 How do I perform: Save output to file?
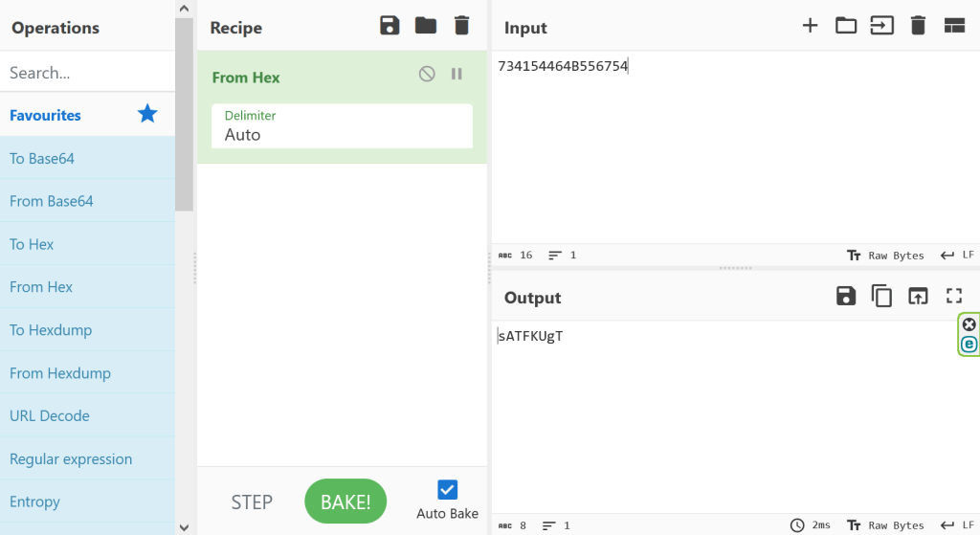click(x=846, y=297)
